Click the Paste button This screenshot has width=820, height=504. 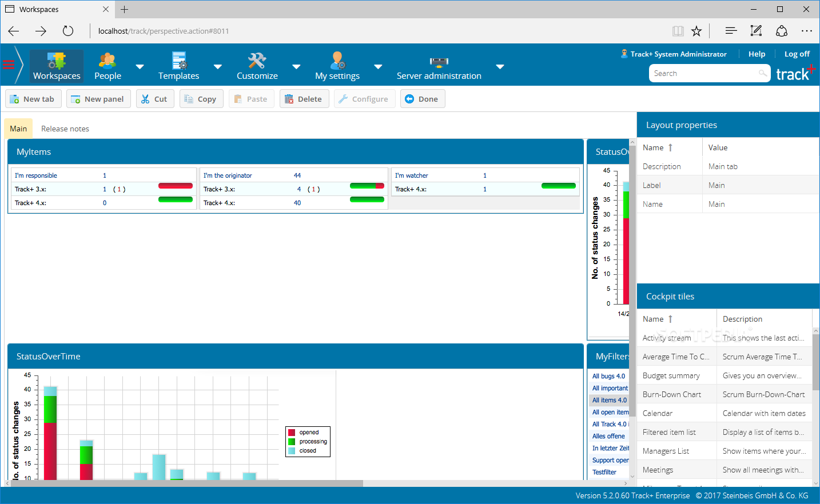[x=252, y=99]
